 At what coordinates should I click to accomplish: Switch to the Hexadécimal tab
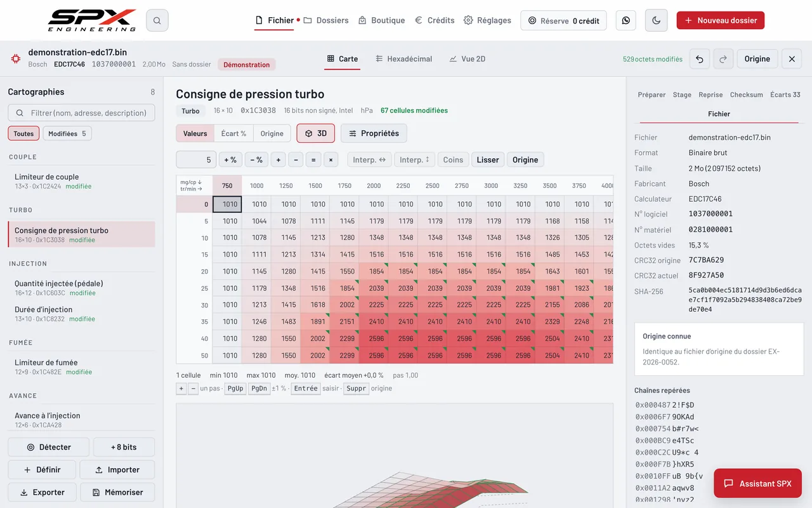(x=404, y=59)
